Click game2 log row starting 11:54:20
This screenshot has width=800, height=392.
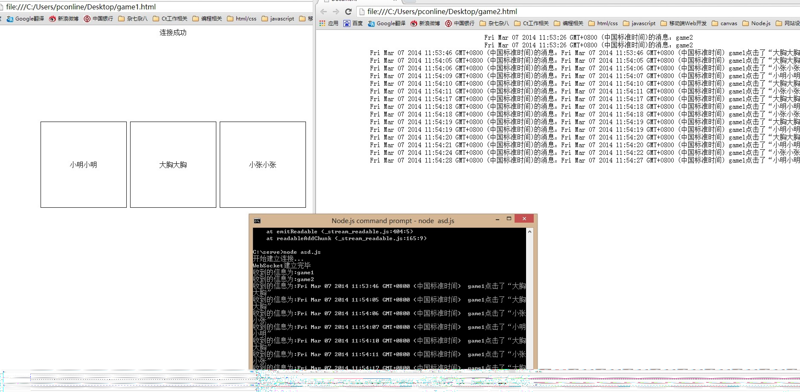pyautogui.click(x=585, y=137)
